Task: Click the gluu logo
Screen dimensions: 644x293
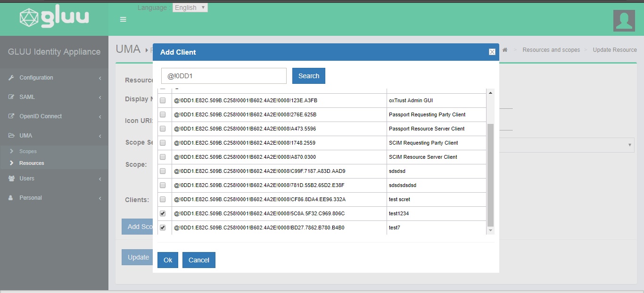Action: [54, 18]
